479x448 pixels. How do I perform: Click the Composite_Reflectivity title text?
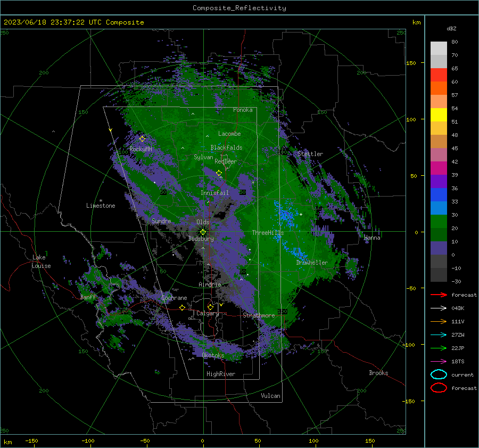(x=240, y=8)
